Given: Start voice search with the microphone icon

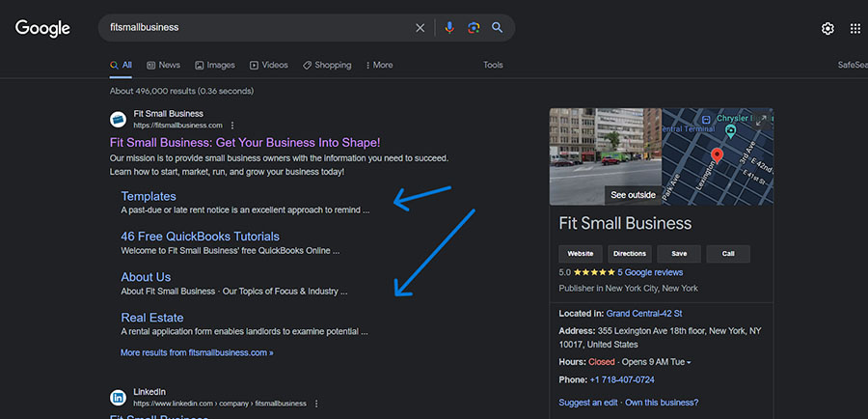Looking at the screenshot, I should coord(449,28).
